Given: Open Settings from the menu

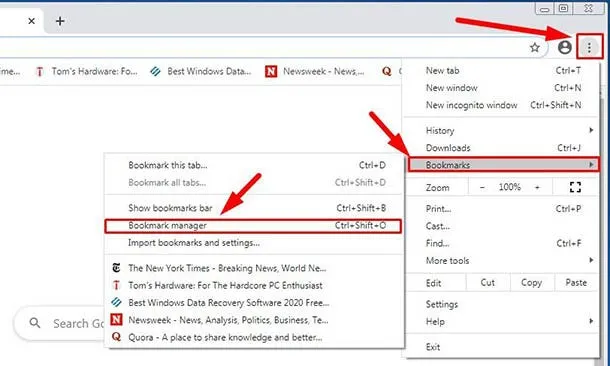Looking at the screenshot, I should click(502, 304).
